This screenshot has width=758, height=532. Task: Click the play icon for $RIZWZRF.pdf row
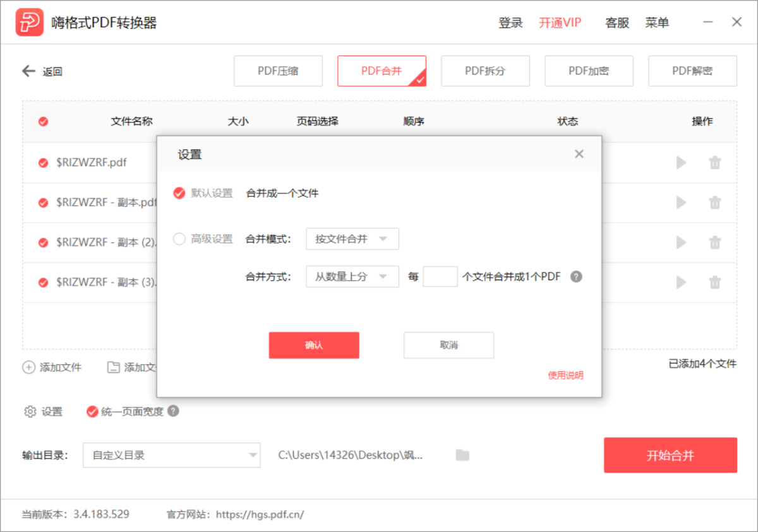[681, 163]
